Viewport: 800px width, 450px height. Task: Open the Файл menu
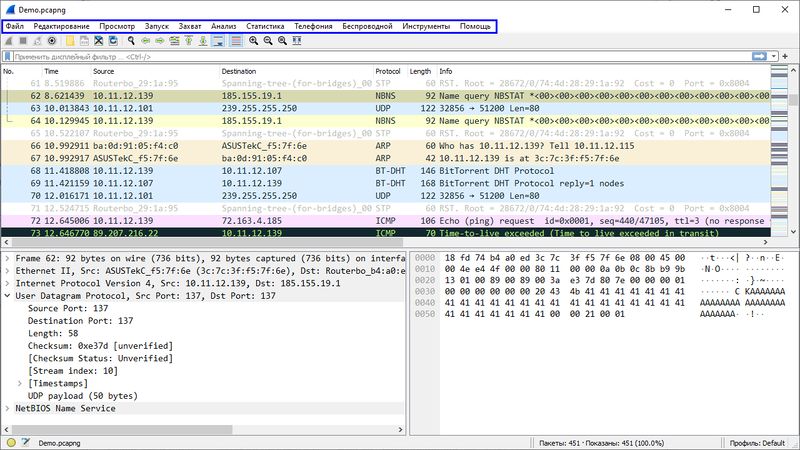tap(15, 26)
